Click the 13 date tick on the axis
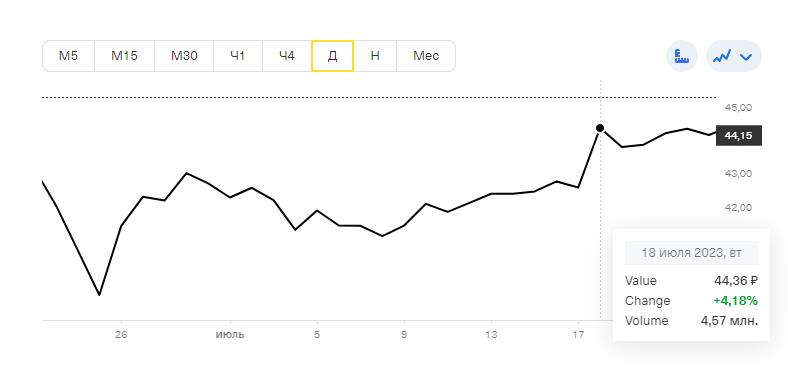The image size is (788, 380). pos(491,335)
